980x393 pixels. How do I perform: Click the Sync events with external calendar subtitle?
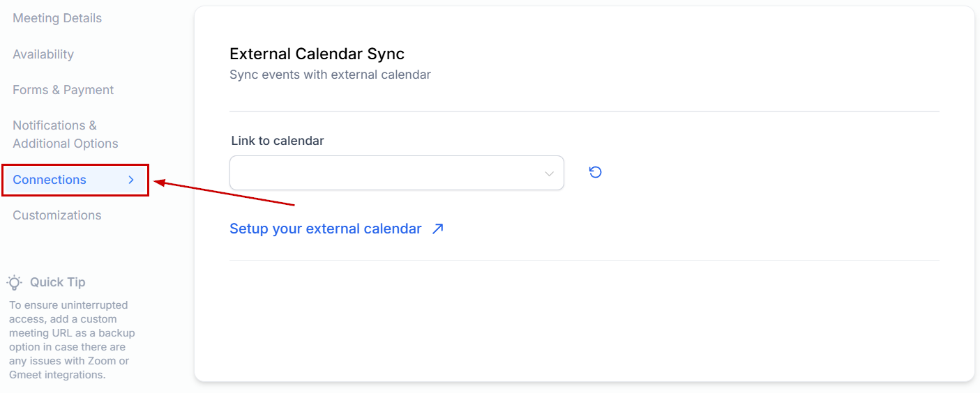click(330, 75)
